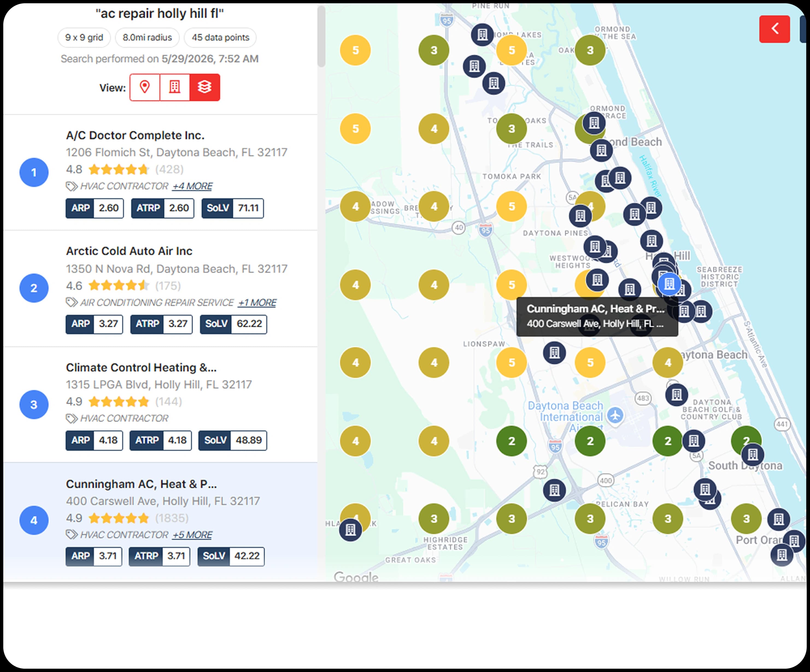Click the ARP 3.71 badge

94,556
